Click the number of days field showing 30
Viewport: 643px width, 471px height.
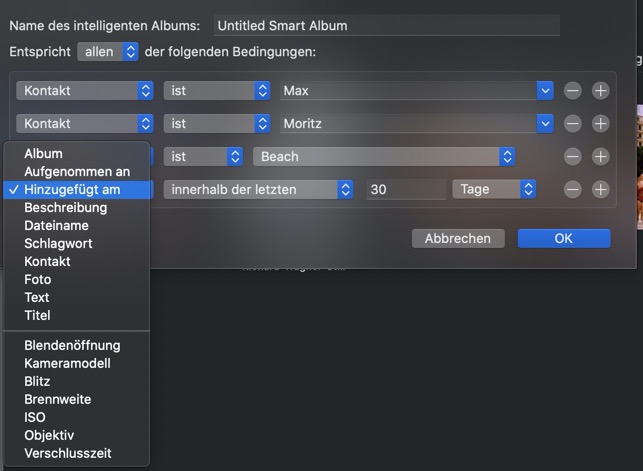point(404,189)
